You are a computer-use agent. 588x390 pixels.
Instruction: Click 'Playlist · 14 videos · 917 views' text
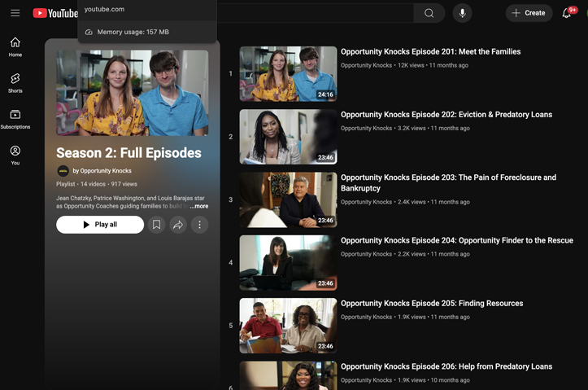point(97,184)
